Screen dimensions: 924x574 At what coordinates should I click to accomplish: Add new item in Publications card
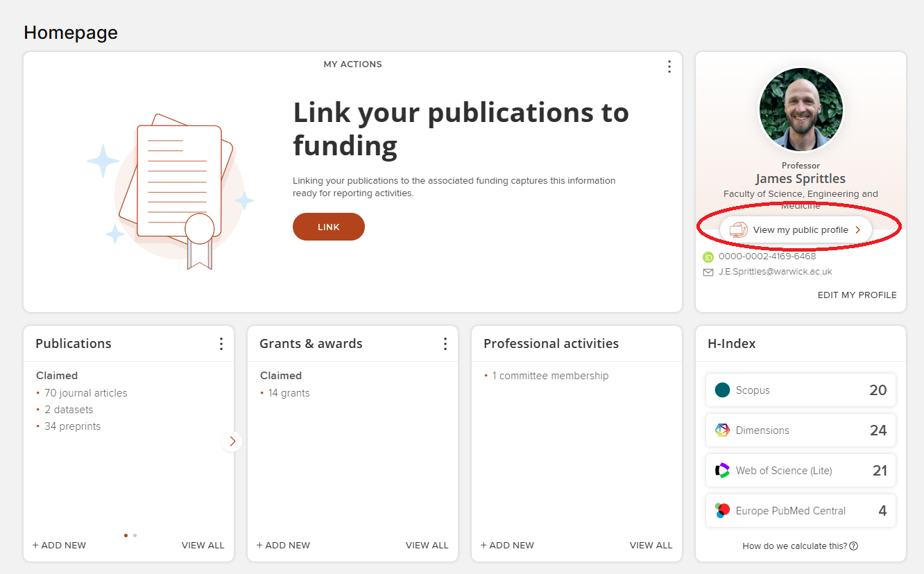(60, 546)
